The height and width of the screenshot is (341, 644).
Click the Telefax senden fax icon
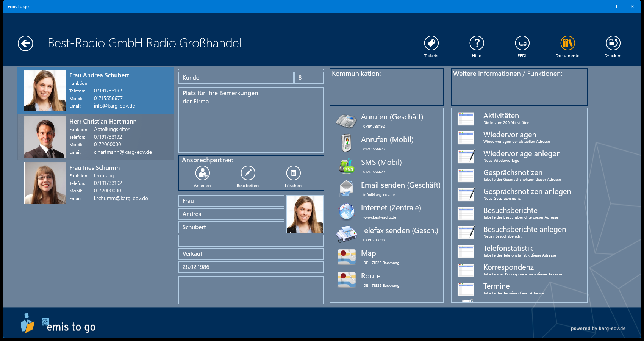[x=346, y=234]
